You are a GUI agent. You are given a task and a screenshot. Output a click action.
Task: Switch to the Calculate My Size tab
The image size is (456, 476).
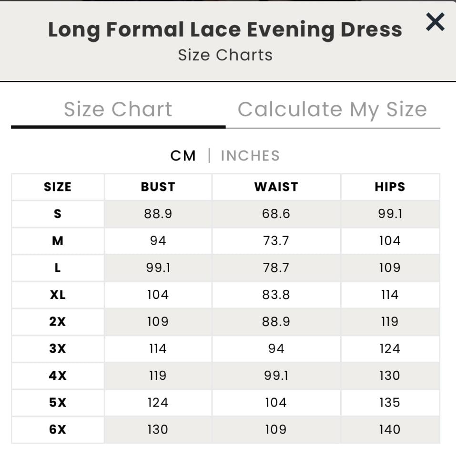(x=332, y=109)
